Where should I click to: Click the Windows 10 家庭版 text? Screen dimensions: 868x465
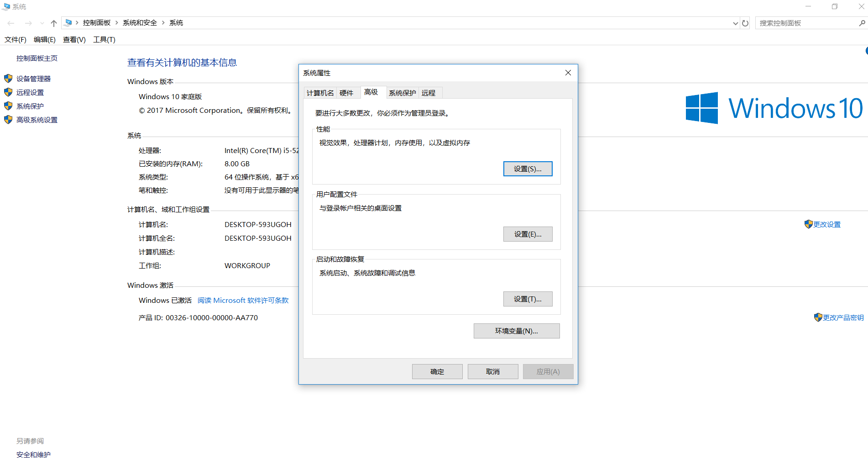tap(170, 96)
